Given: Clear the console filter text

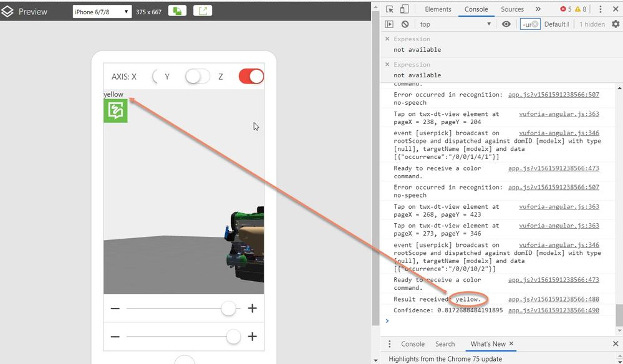Looking at the screenshot, I should point(535,24).
